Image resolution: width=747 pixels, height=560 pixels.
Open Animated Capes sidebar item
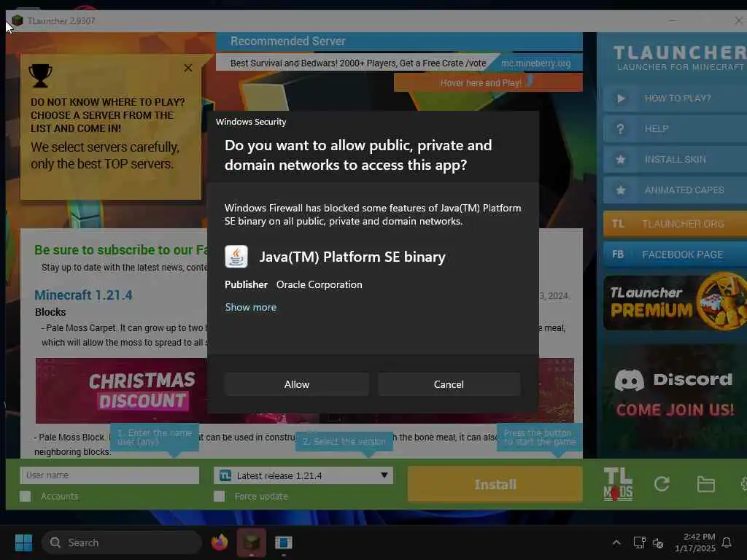pos(675,190)
